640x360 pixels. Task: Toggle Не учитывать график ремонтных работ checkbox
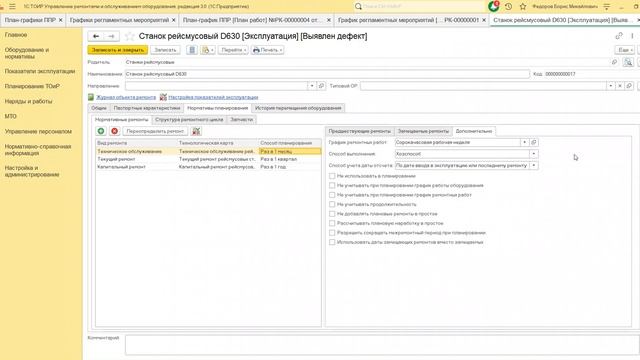tap(332, 195)
